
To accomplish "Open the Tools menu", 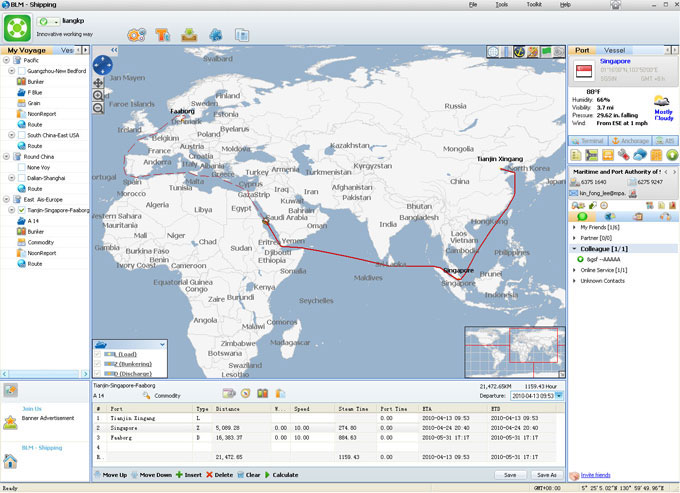I will point(501,5).
